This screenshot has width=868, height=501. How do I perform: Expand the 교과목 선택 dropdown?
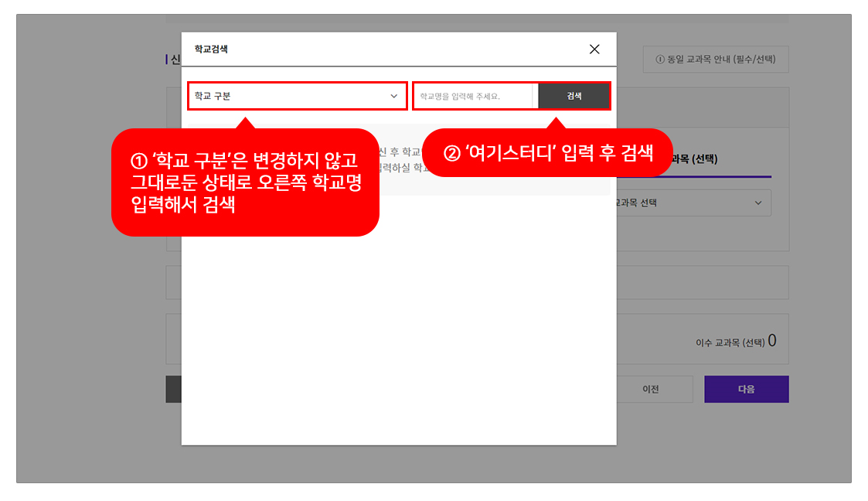point(692,204)
